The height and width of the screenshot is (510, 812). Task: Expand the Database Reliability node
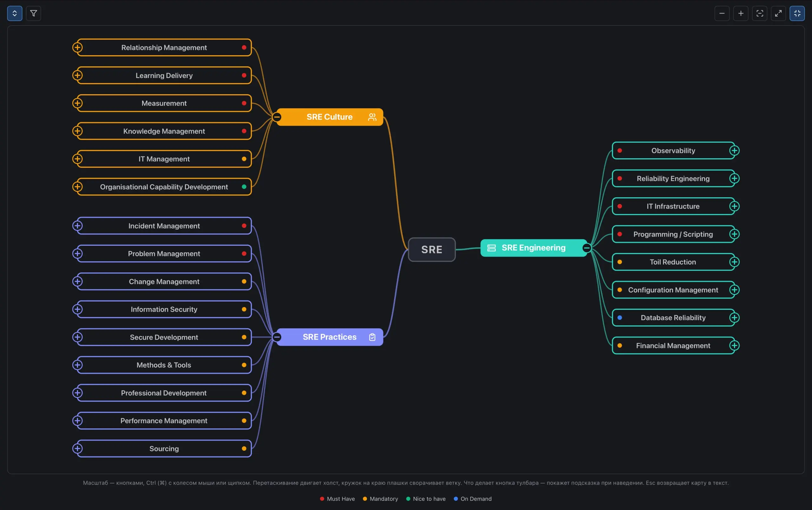734,317
